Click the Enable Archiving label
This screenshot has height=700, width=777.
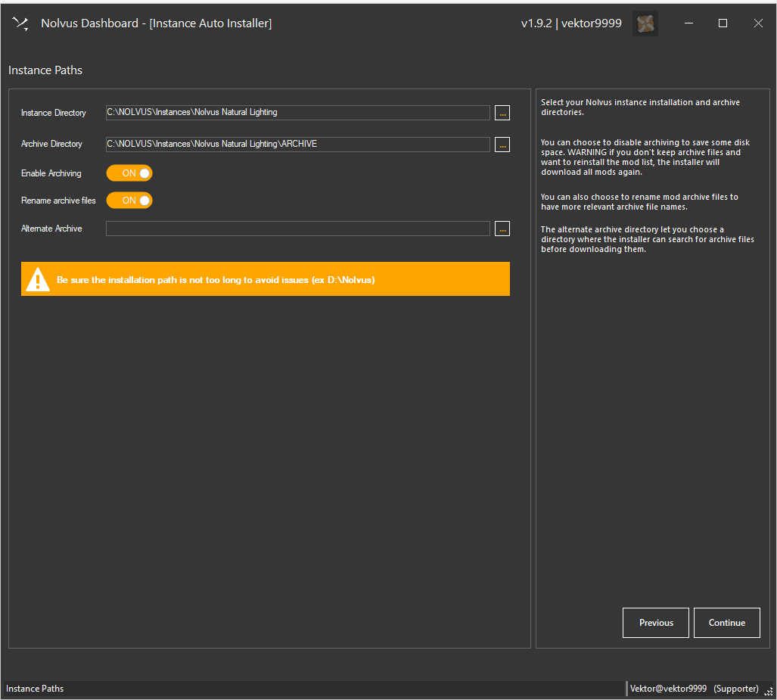click(x=51, y=173)
